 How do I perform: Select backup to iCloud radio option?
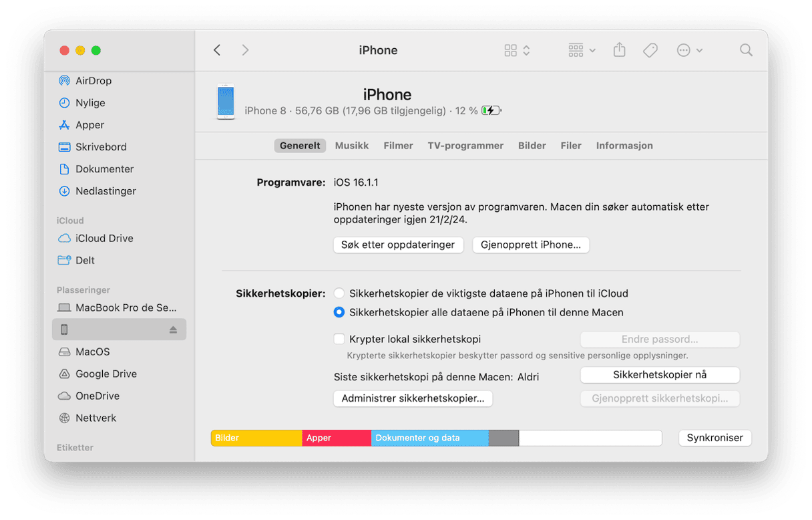click(339, 293)
